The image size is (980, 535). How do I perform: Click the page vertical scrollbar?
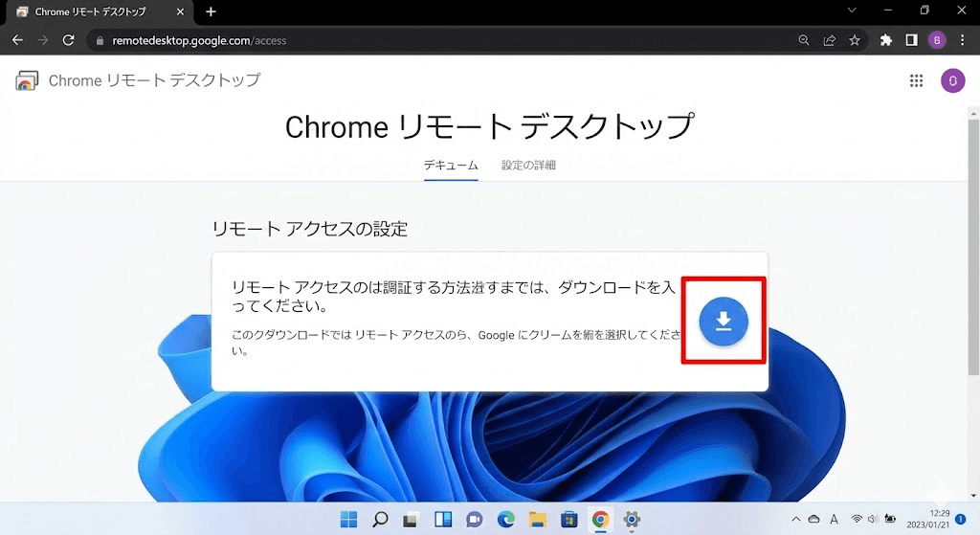point(973,247)
